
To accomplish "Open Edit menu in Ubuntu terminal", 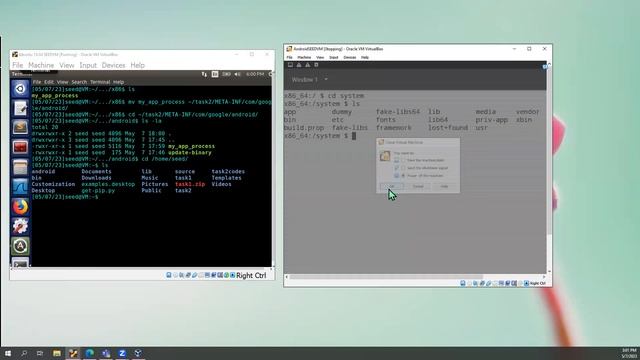I will tap(49, 82).
